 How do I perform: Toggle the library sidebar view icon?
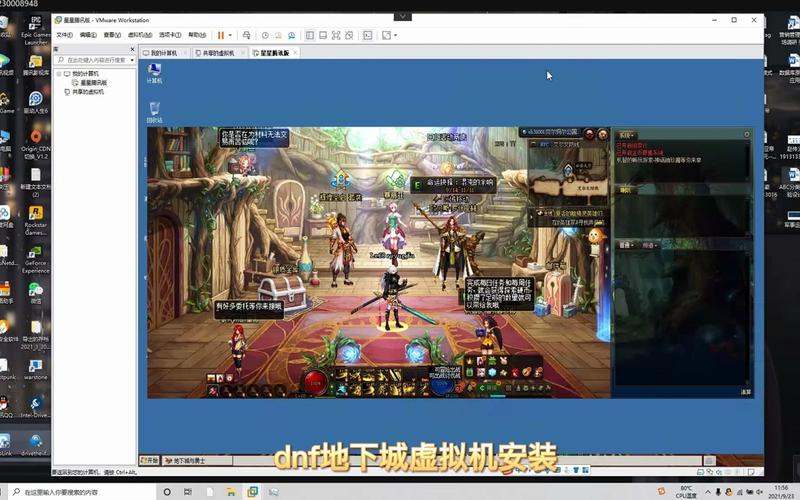(310, 35)
